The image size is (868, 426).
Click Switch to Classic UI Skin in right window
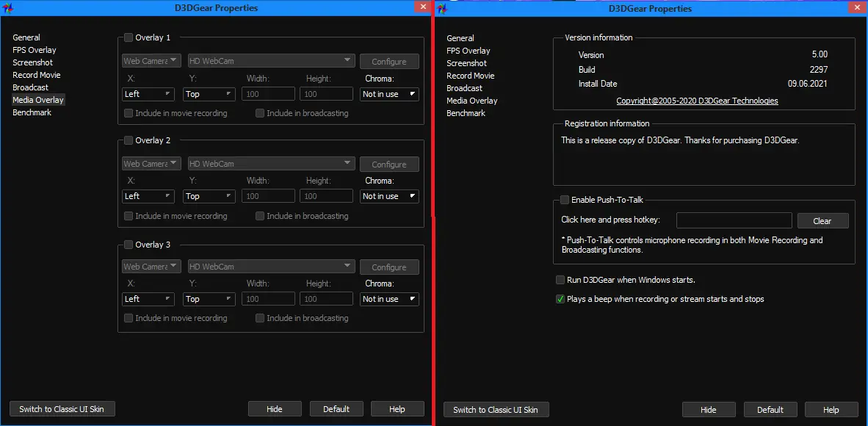(496, 410)
